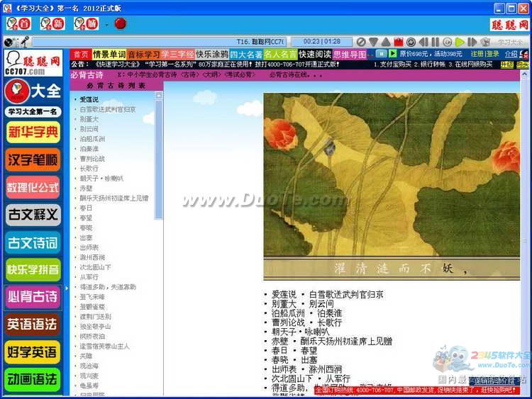Click the small pause icon beside price text
The height and width of the screenshot is (399, 532).
382,54
